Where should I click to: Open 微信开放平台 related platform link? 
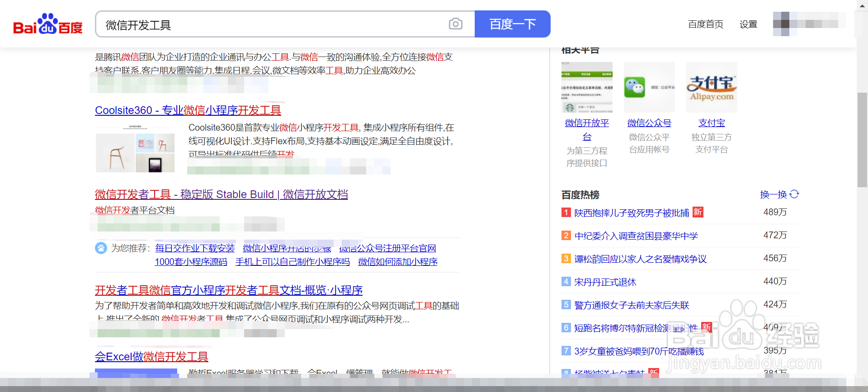click(x=587, y=130)
